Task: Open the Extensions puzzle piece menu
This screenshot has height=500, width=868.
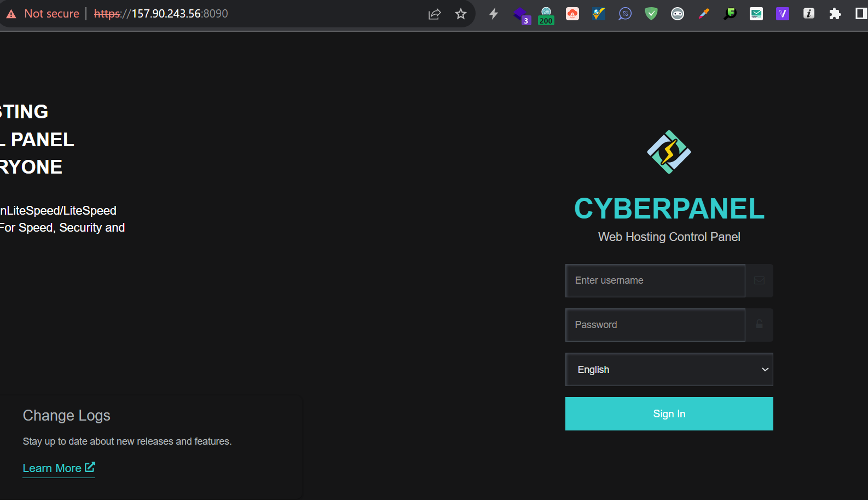Action: (x=835, y=14)
